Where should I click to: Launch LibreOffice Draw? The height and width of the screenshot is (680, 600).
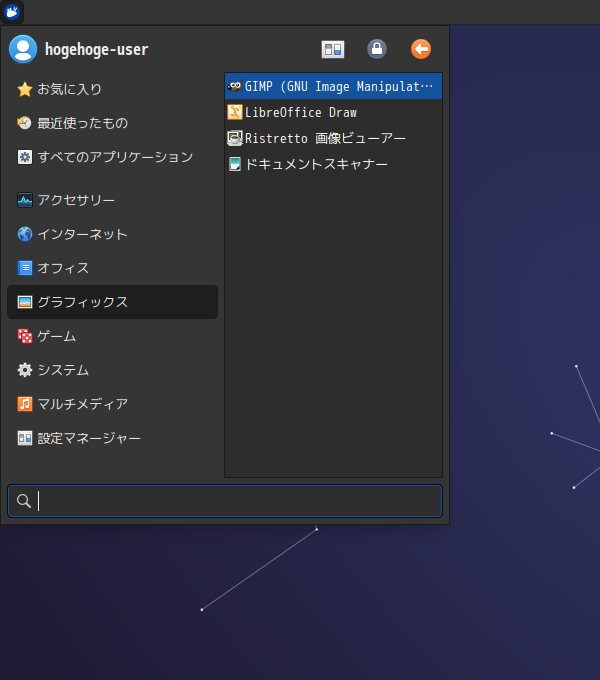pyautogui.click(x=333, y=112)
